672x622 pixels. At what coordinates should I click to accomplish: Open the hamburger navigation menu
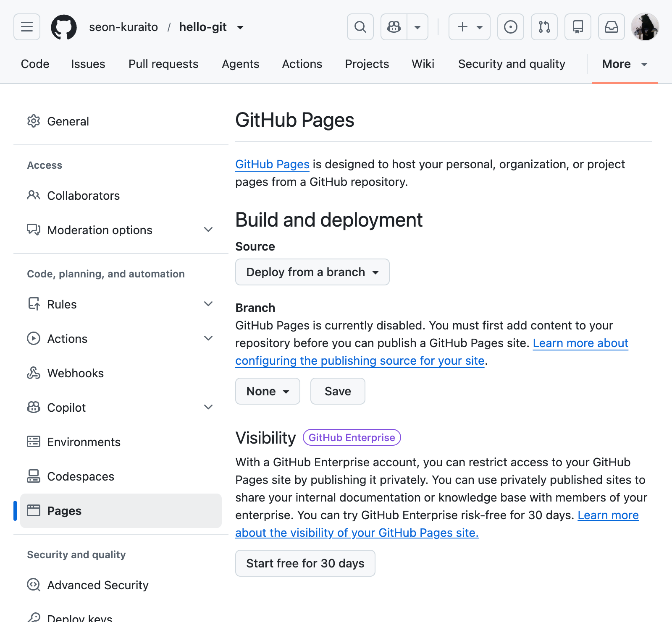(27, 27)
